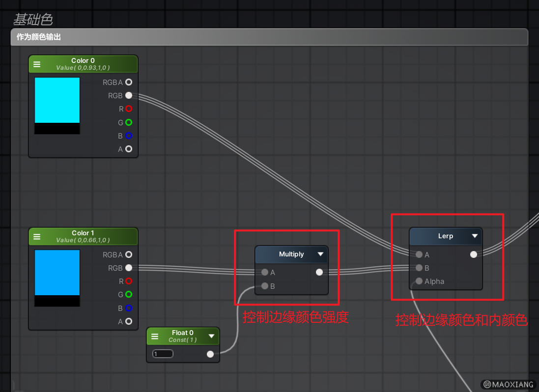Expand the Multiply node dropdown arrow
The image size is (539, 392).
click(320, 254)
